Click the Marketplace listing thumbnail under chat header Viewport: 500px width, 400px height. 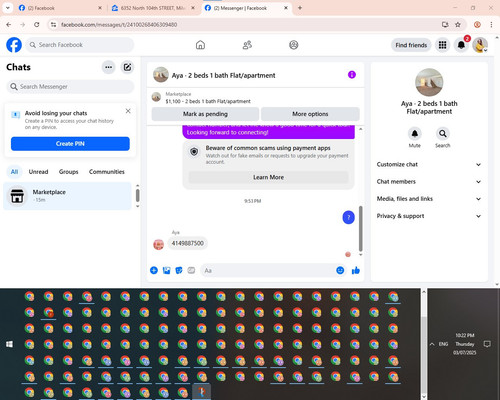pos(156,97)
